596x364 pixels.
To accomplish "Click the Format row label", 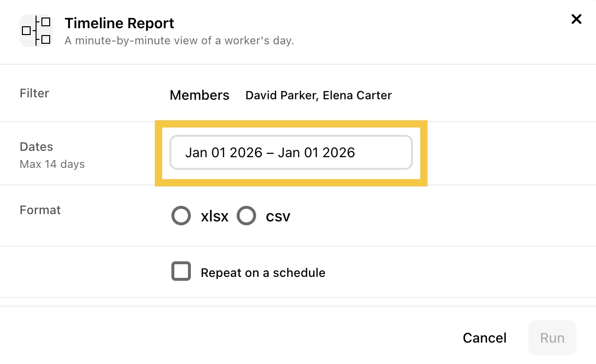I will point(40,210).
